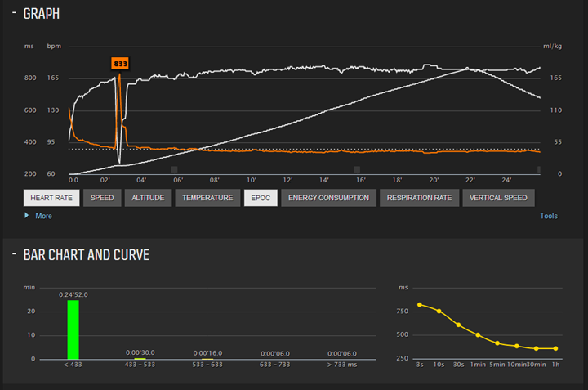Toggle the EPOC graph series
588x390 pixels.
coord(261,198)
